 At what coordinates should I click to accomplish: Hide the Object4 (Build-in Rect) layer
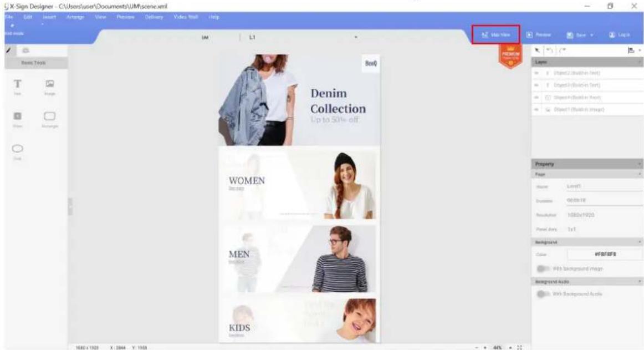[x=536, y=98]
